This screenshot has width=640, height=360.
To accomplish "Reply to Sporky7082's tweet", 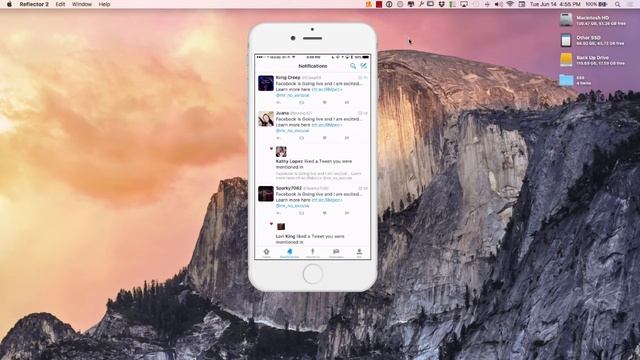I will [279, 213].
